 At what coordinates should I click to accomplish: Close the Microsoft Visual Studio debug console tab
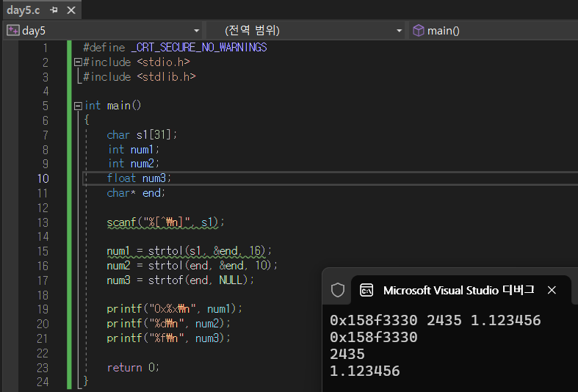[x=552, y=290]
